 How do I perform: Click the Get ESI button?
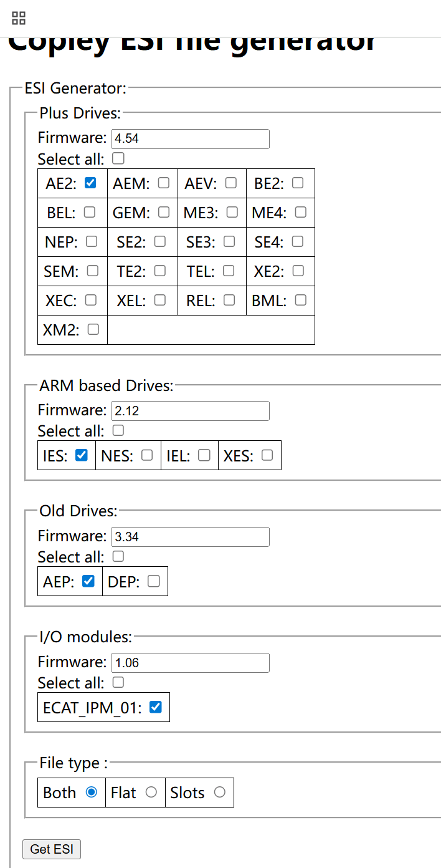point(52,849)
